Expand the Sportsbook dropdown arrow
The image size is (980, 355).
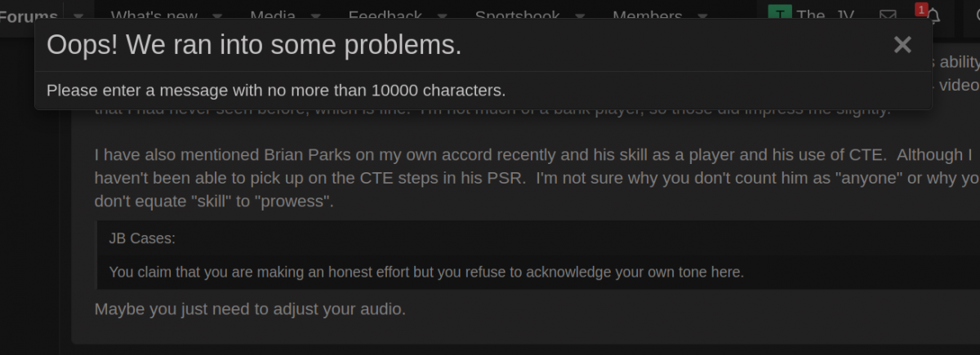tap(579, 16)
